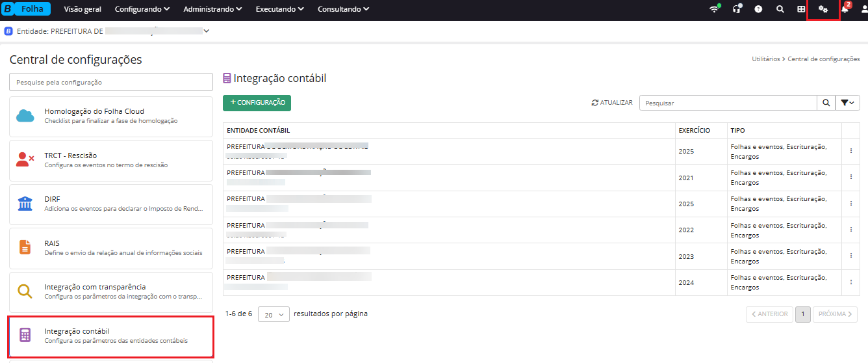This screenshot has height=363, width=868.
Task: Expand the Entidade selector chevron
Action: click(x=207, y=31)
